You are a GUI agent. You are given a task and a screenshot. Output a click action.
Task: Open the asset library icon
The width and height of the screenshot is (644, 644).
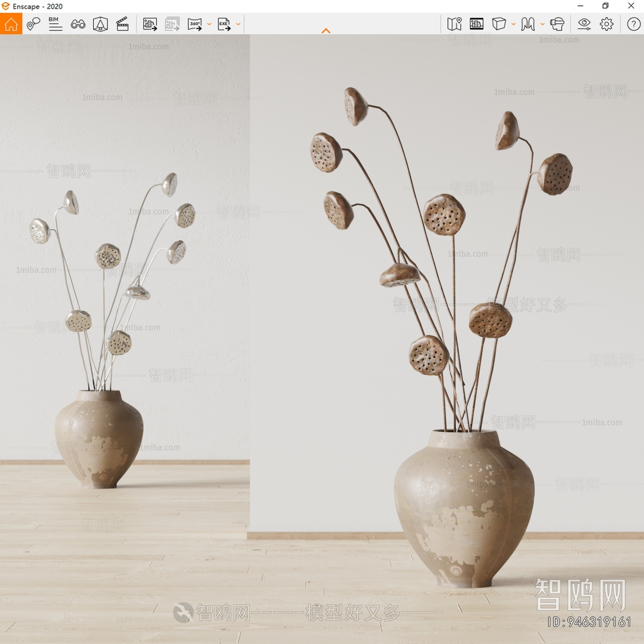coord(100,24)
